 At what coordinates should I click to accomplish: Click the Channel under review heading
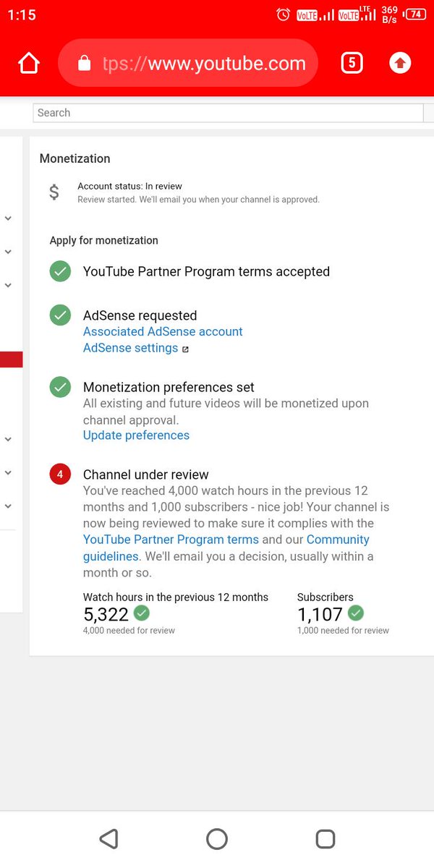[146, 475]
